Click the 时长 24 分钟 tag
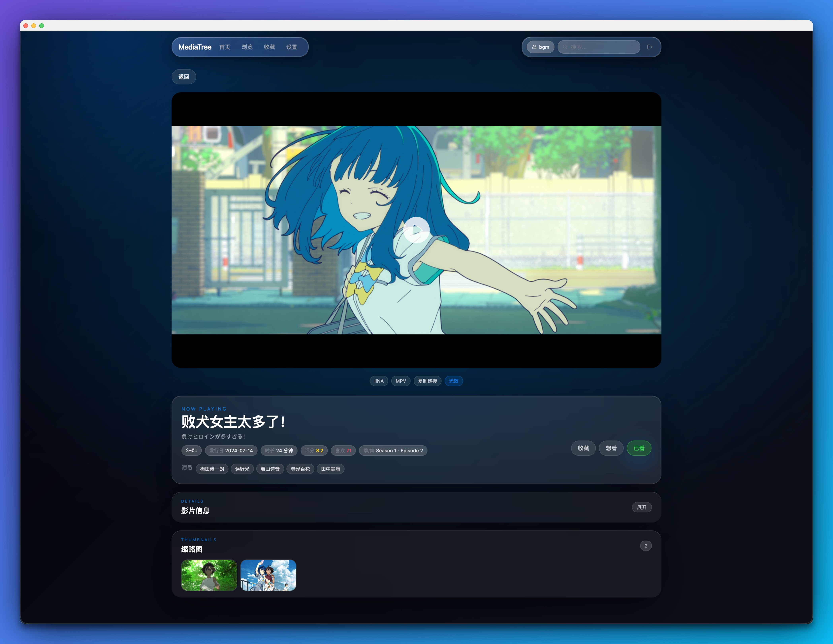833x644 pixels. tap(279, 450)
